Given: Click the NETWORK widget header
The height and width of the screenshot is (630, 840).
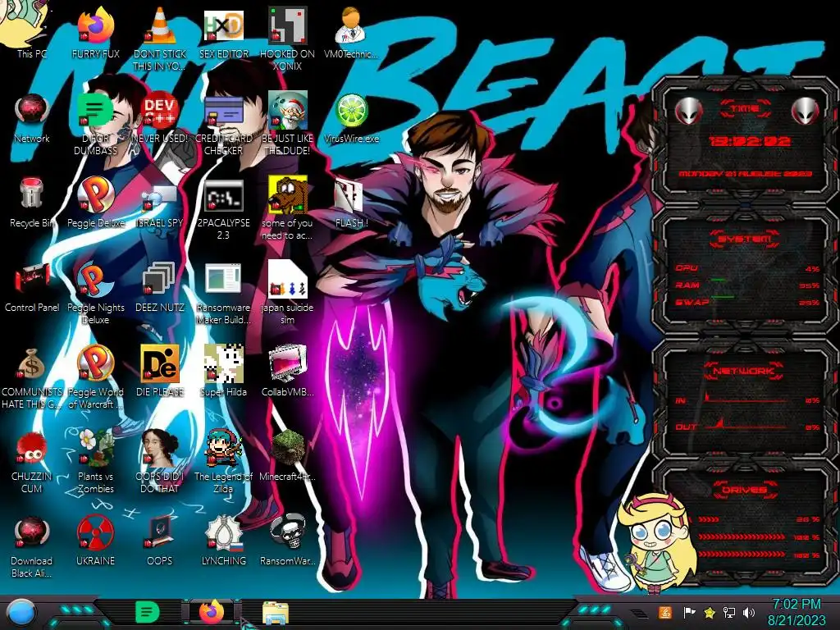Looking at the screenshot, I should [x=745, y=371].
